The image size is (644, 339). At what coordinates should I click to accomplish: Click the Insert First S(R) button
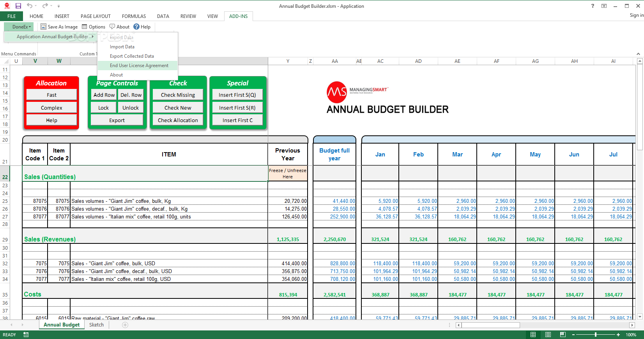237,108
